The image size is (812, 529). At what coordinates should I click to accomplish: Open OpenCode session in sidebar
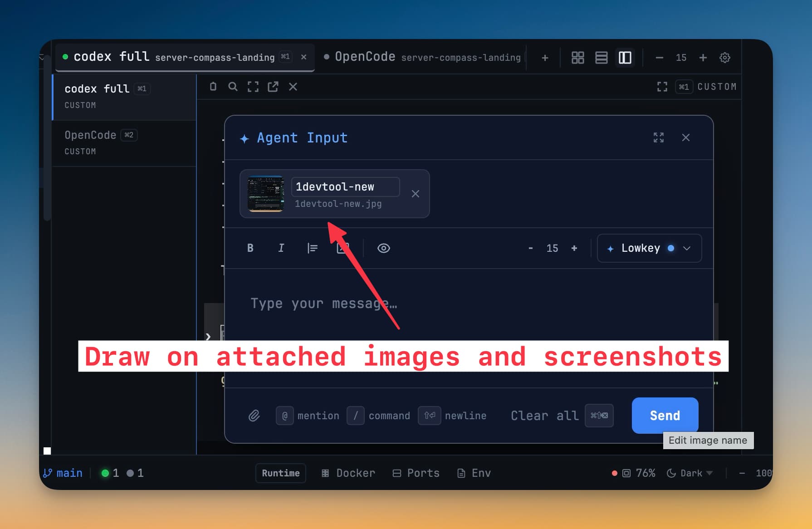point(124,143)
